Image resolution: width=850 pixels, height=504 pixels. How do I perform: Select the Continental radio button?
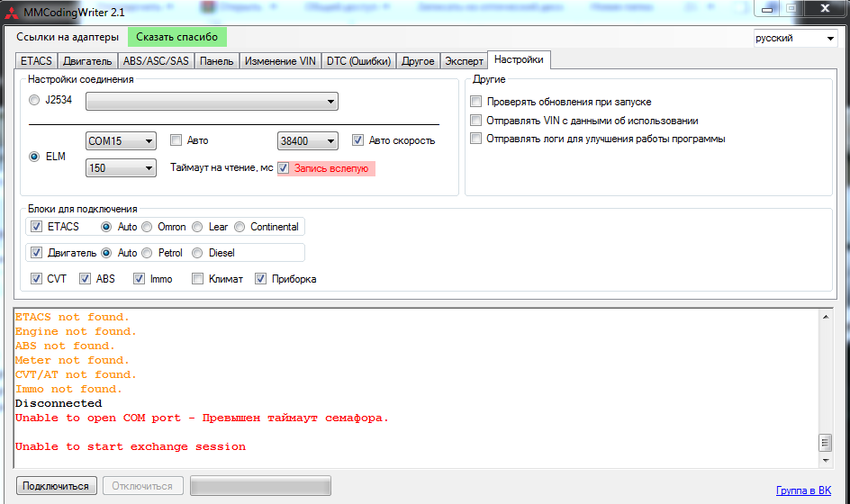pos(240,227)
